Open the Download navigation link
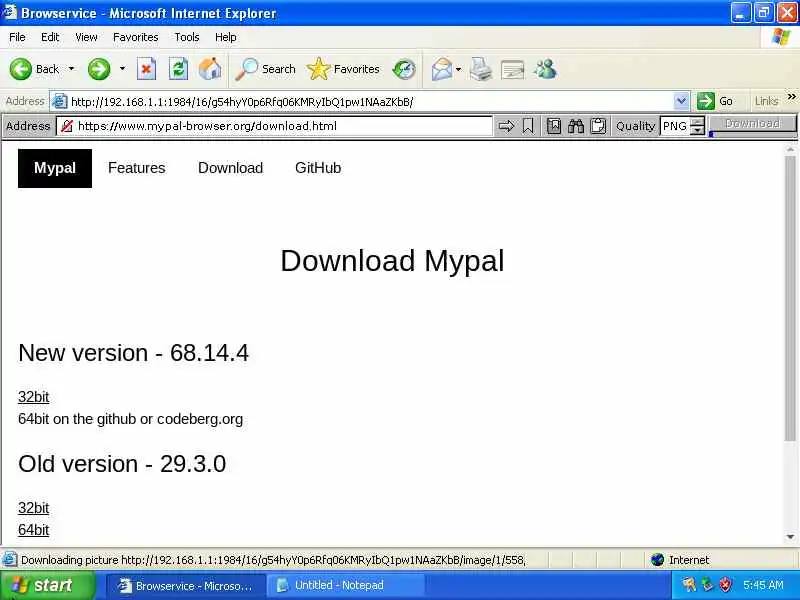Image resolution: width=800 pixels, height=600 pixels. tap(231, 168)
